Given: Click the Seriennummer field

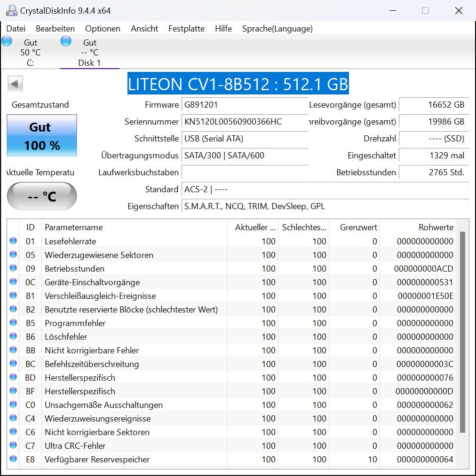Looking at the screenshot, I should coord(245,122).
